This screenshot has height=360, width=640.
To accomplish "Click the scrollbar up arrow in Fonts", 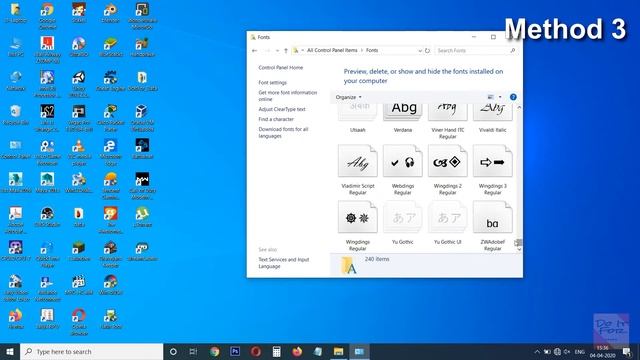I will pyautogui.click(x=519, y=107).
